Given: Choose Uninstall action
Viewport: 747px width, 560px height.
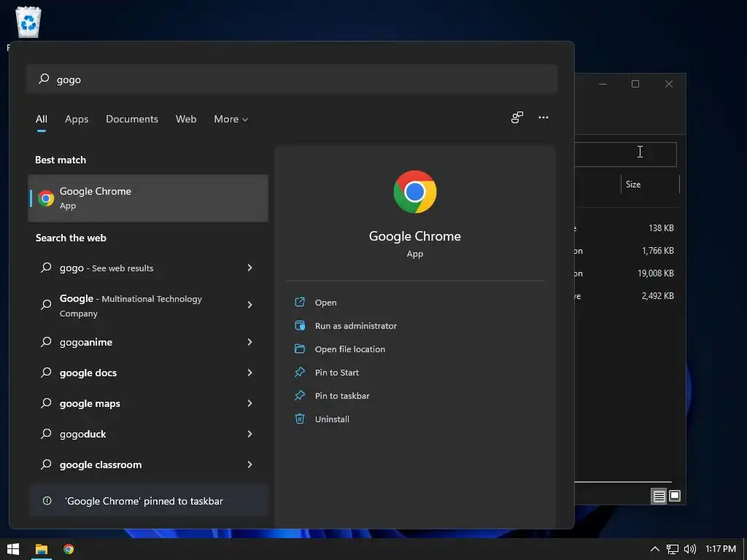Looking at the screenshot, I should pos(332,419).
